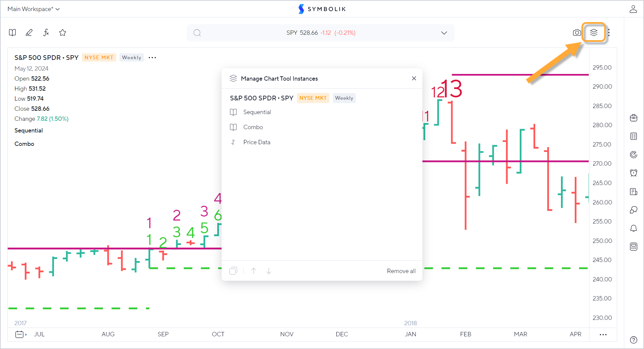Screen dimensions: 644x349
Task: Take a chart snapshot with camera icon
Action: click(577, 32)
